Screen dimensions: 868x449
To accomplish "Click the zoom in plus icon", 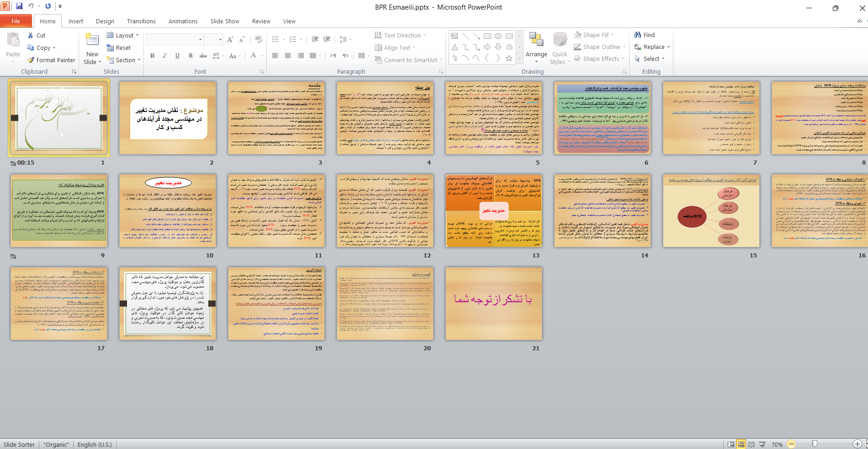I will pos(857,444).
